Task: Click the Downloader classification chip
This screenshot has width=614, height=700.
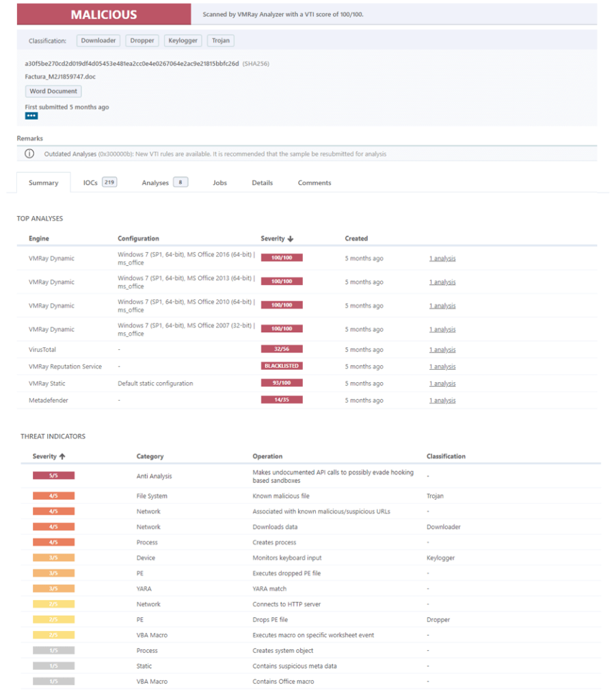Action: pyautogui.click(x=98, y=40)
